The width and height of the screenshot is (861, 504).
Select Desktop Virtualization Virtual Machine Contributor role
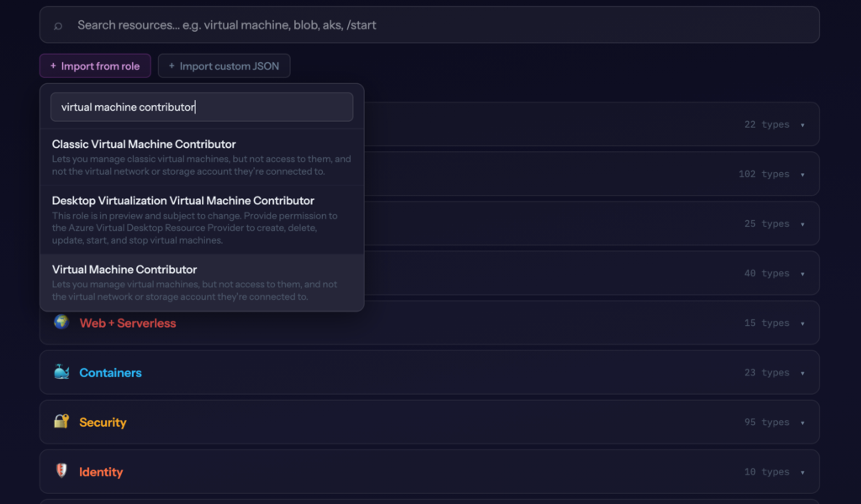(x=202, y=219)
